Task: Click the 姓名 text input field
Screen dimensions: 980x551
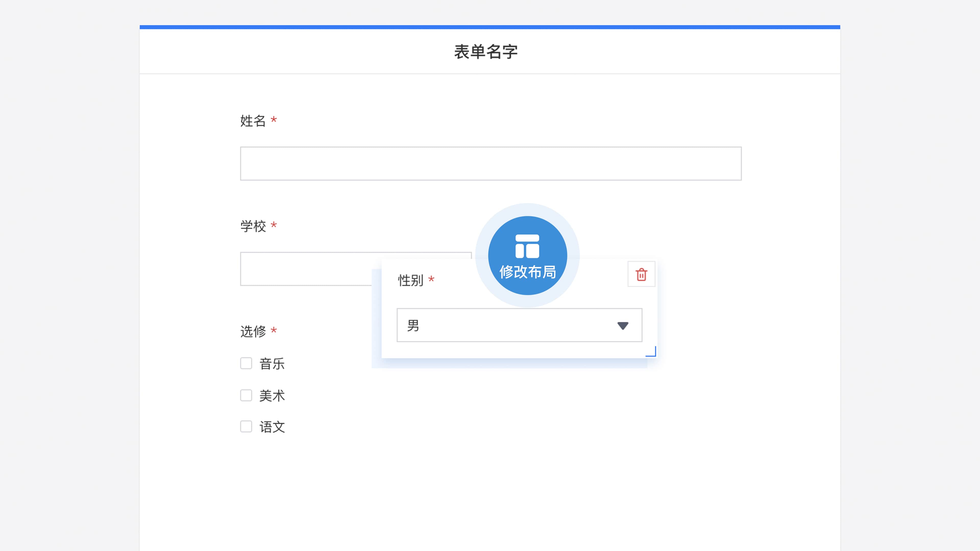Action: point(491,164)
